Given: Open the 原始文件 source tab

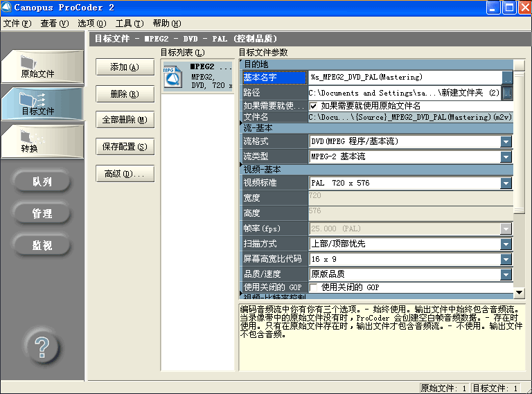Looking at the screenshot, I should point(43,66).
